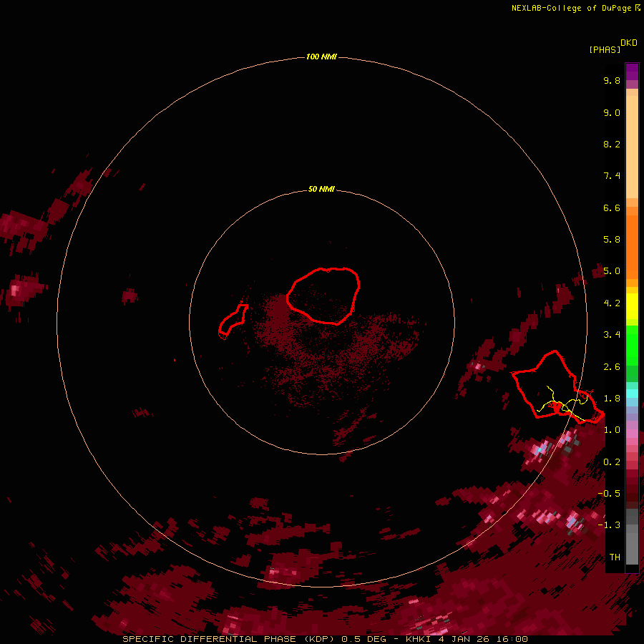
Task: Click the DKD product label above the scale
Action: [x=629, y=43]
